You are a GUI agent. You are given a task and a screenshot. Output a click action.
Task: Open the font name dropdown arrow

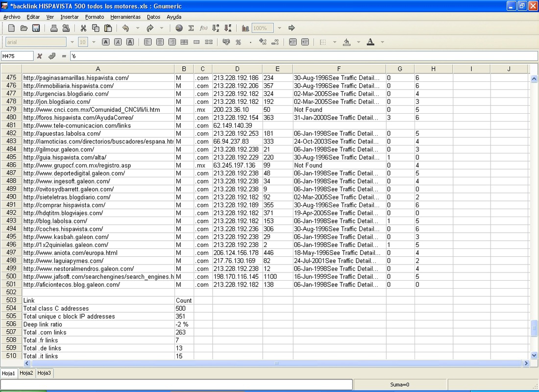[x=72, y=42]
